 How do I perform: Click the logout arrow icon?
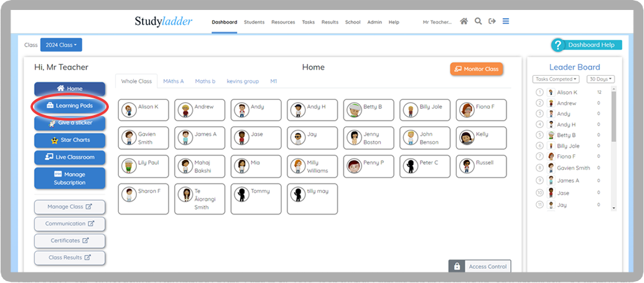(x=492, y=21)
